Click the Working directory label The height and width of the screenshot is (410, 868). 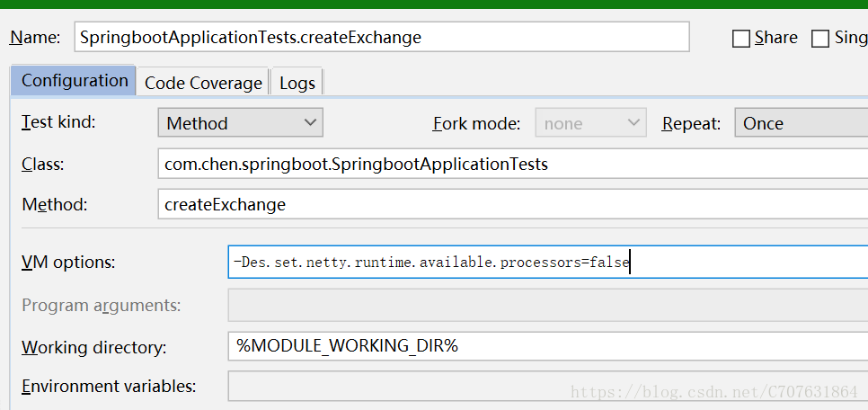click(x=94, y=347)
